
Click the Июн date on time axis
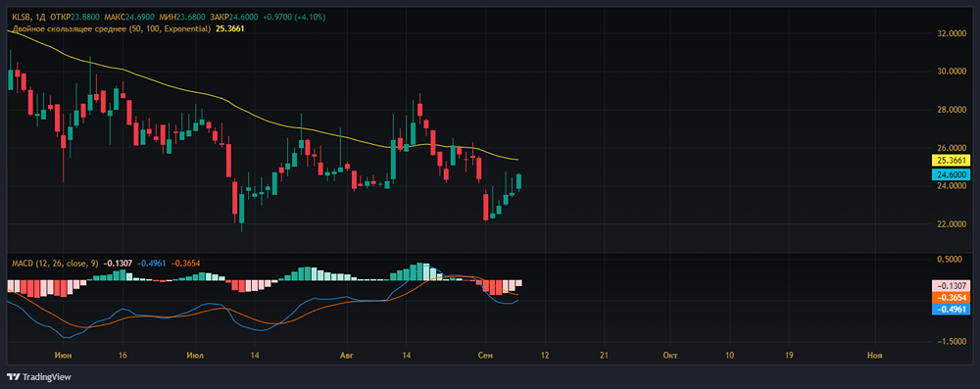pos(63,356)
